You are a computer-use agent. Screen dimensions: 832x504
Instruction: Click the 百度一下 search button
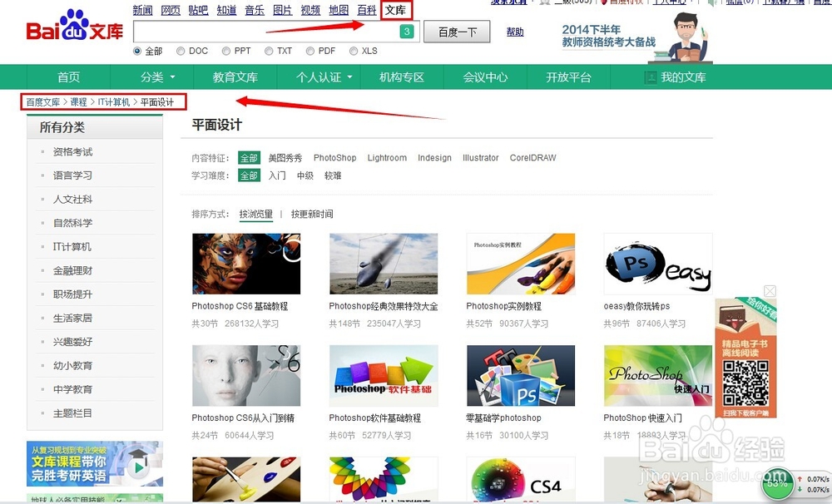(458, 32)
